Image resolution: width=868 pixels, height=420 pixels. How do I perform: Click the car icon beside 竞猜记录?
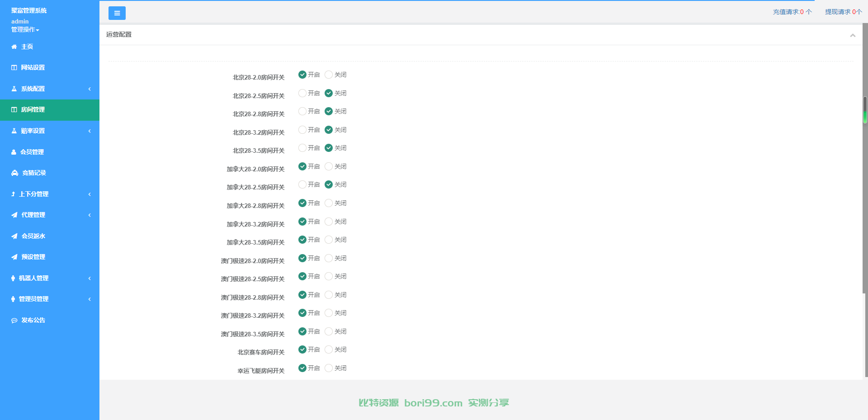point(14,173)
